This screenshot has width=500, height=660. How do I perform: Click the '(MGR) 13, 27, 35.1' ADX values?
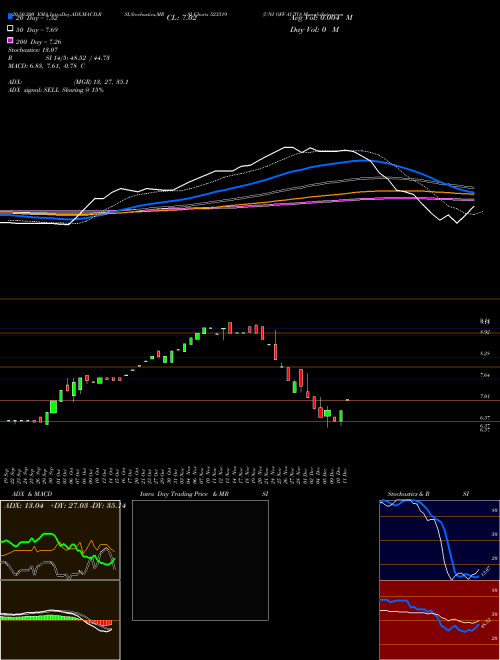coord(101,82)
